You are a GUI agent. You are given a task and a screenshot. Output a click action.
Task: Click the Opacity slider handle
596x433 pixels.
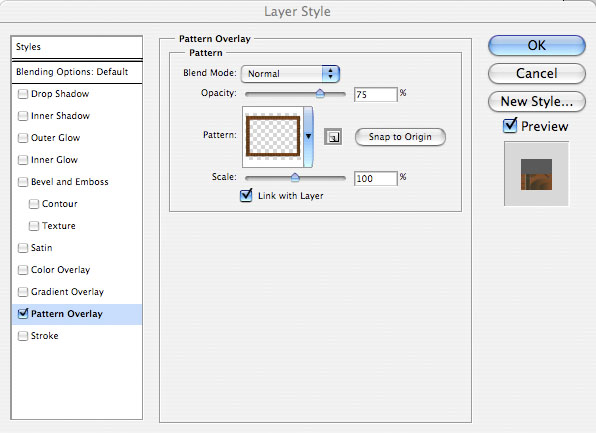pos(320,93)
